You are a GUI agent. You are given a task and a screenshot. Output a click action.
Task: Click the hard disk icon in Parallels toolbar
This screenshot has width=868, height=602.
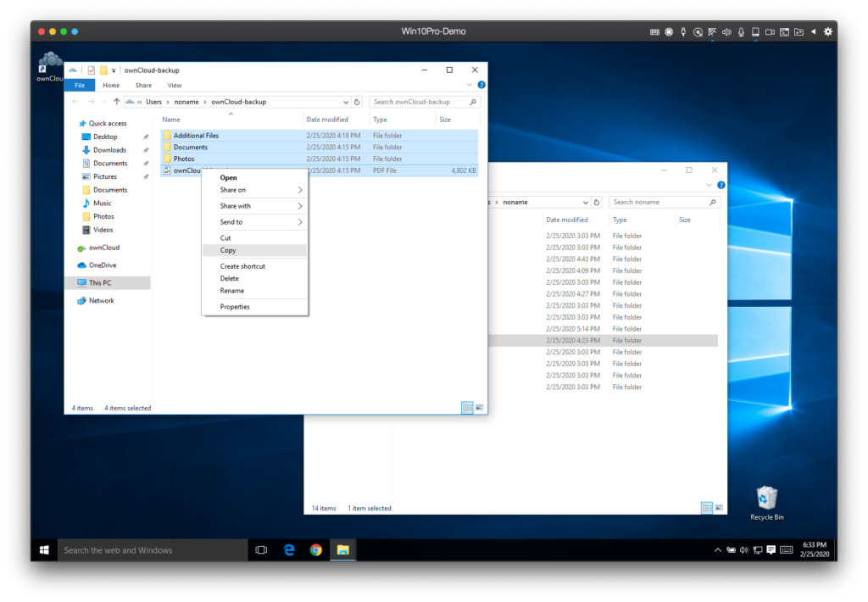pyautogui.click(x=755, y=32)
